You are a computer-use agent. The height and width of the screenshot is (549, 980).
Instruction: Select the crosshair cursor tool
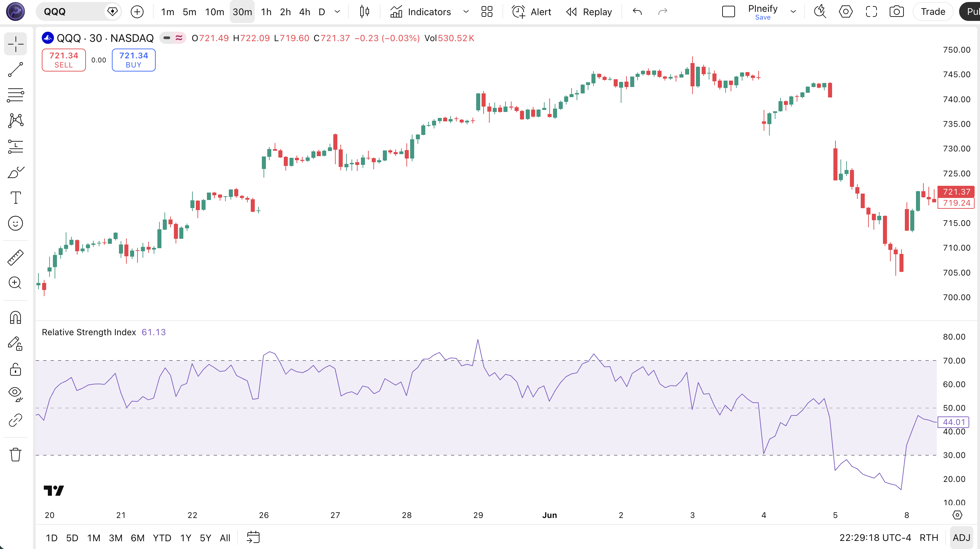pos(16,44)
